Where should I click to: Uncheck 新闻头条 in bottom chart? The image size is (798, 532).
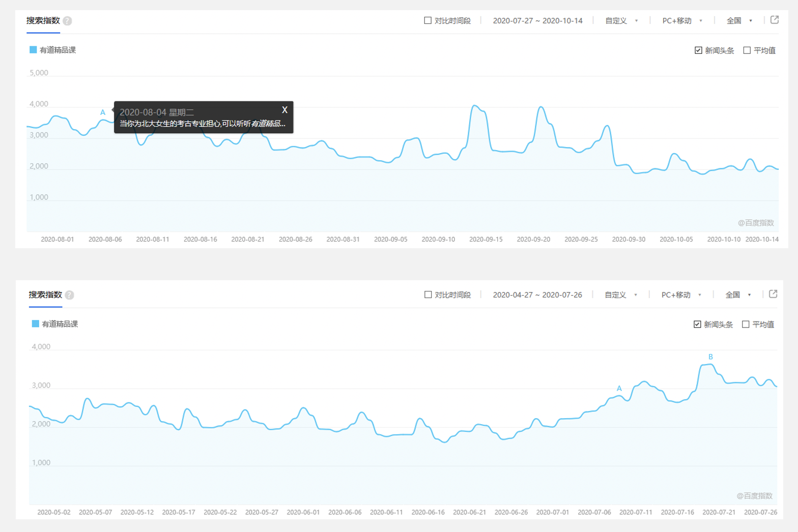coord(697,324)
